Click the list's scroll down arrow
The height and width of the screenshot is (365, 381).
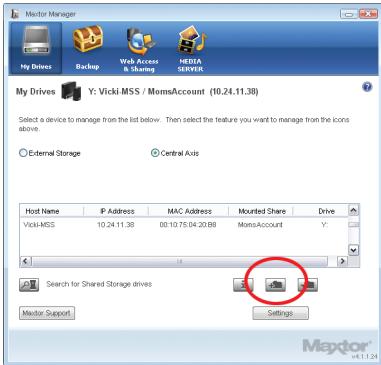353,250
